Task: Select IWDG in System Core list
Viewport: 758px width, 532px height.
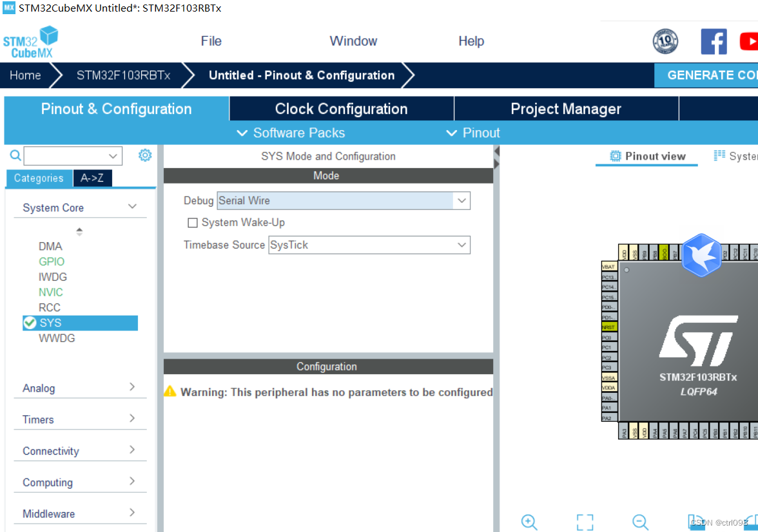Action: coord(53,277)
